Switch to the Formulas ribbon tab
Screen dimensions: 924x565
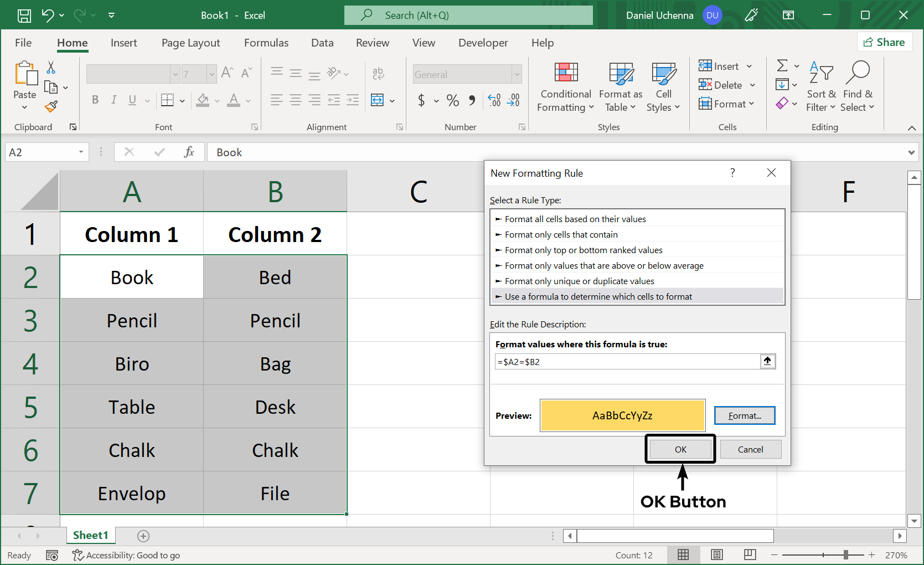pos(266,43)
